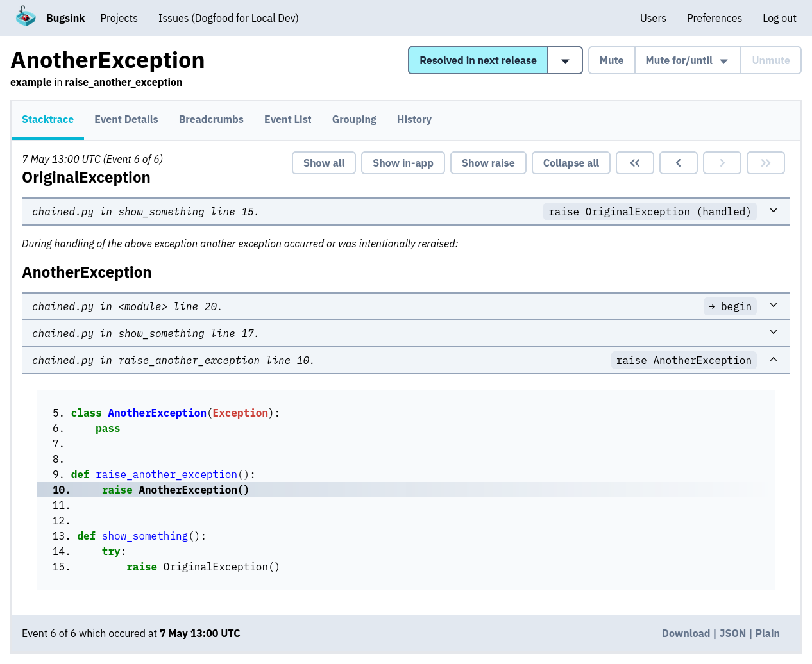Click code line 'class AnotherException(Exception):'
The image size is (812, 664).
click(x=175, y=413)
